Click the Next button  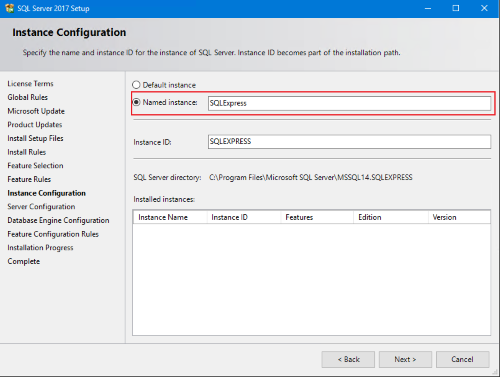pos(405,359)
